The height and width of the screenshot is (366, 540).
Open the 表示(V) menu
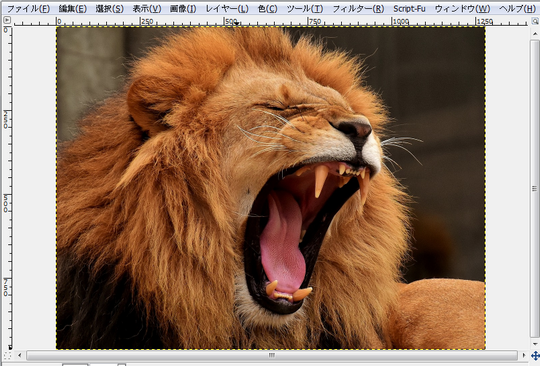point(147,9)
